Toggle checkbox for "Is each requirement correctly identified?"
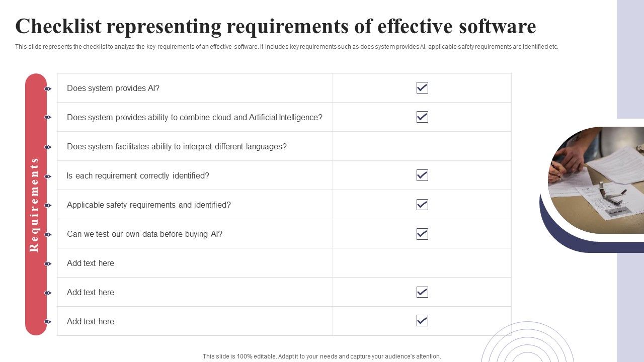The width and height of the screenshot is (644, 362). tap(422, 175)
